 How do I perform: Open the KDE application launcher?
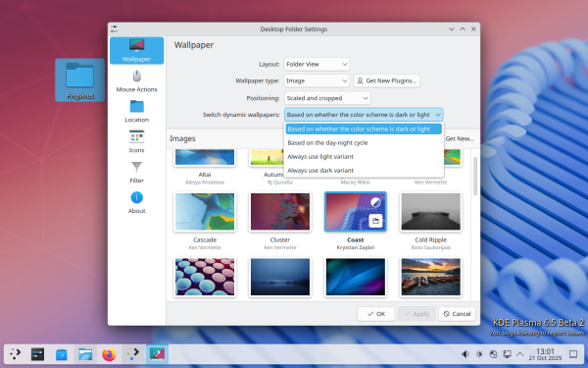[x=16, y=354]
